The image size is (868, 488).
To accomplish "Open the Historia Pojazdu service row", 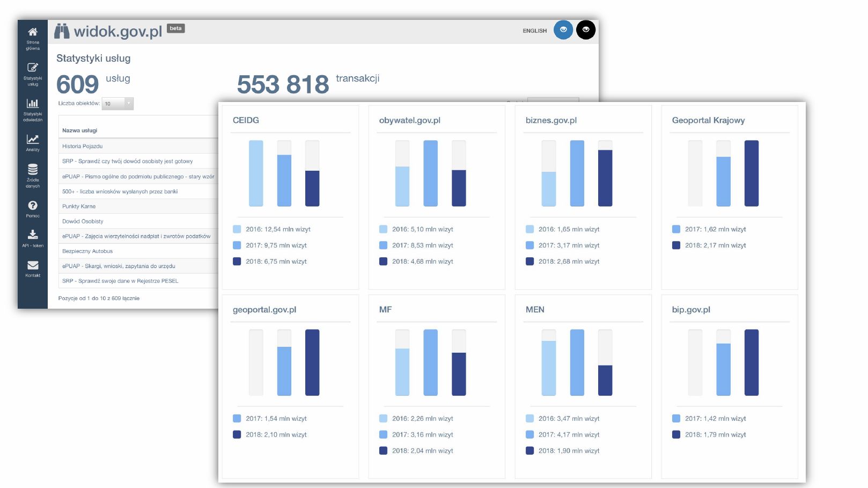I will [x=138, y=146].
